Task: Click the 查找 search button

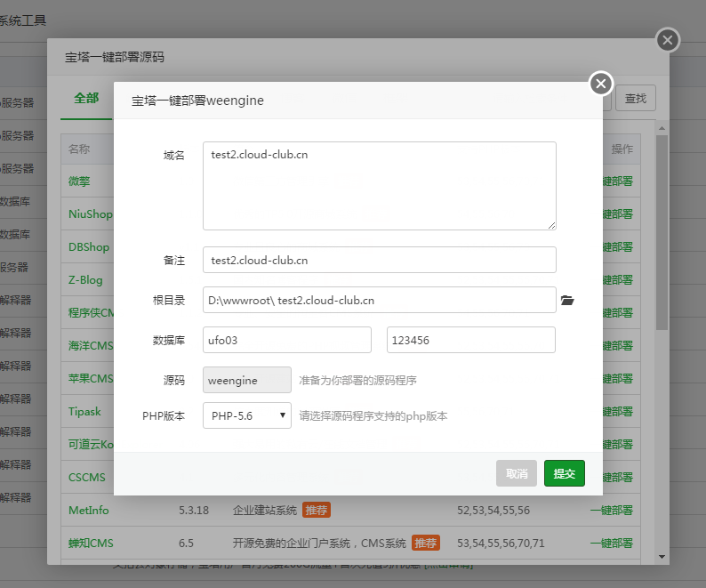Action: click(636, 98)
